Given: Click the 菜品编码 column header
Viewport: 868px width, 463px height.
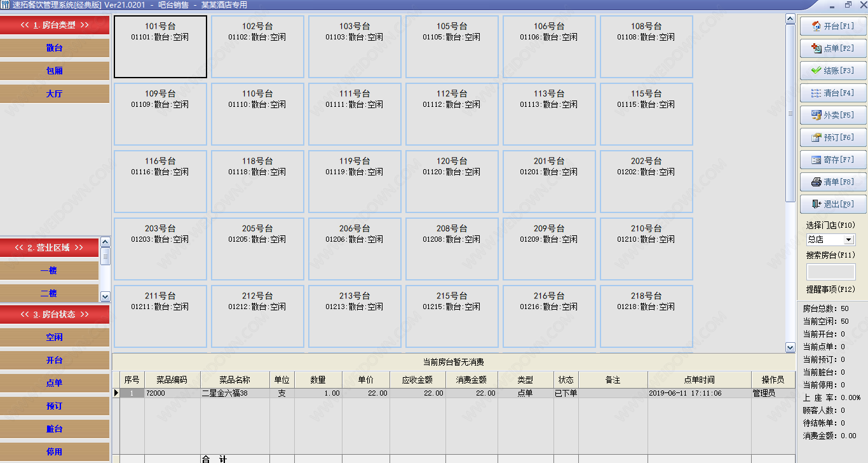Looking at the screenshot, I should pyautogui.click(x=172, y=380).
